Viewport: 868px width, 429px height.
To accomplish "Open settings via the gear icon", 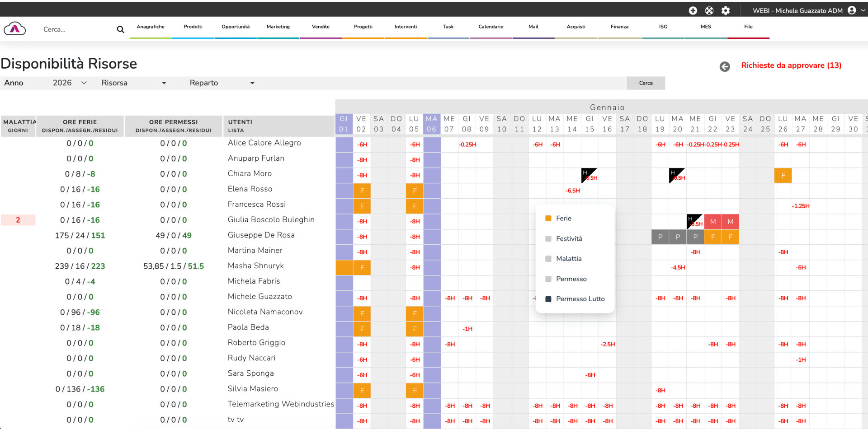I will [x=726, y=10].
